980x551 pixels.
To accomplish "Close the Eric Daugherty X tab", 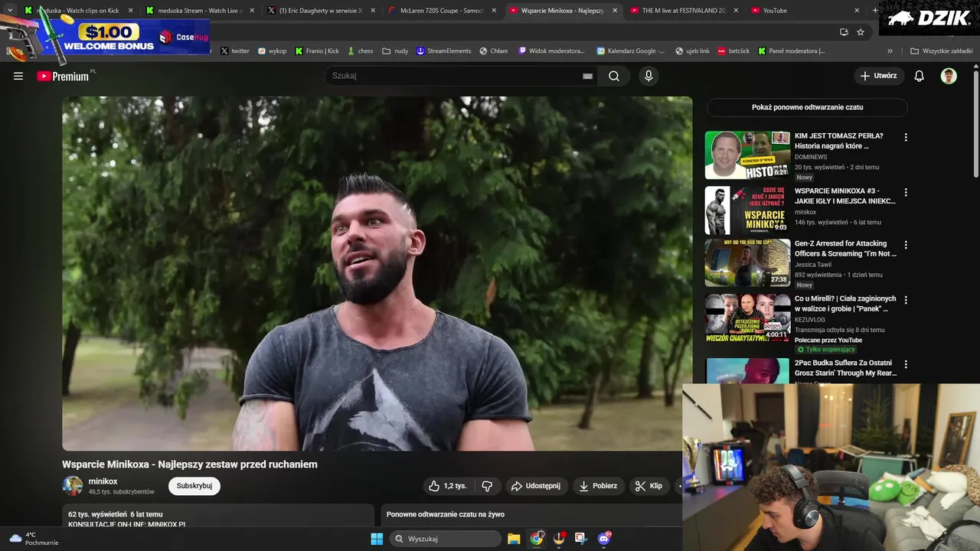I will click(373, 11).
